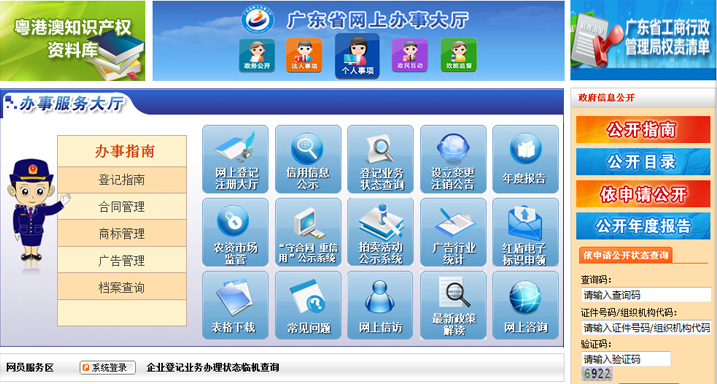Click the 办事服务大厅 title

click(x=71, y=105)
